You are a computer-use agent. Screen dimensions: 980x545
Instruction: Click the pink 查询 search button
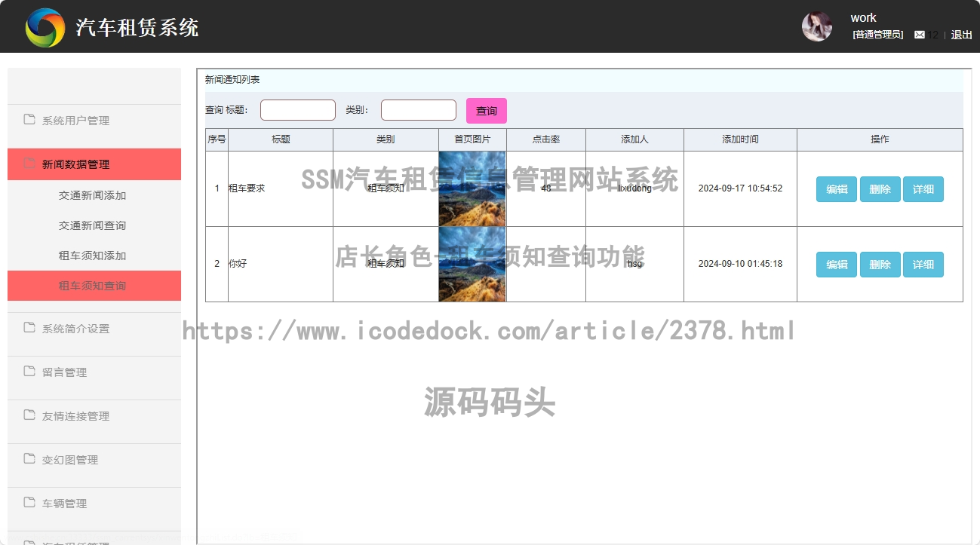click(487, 111)
